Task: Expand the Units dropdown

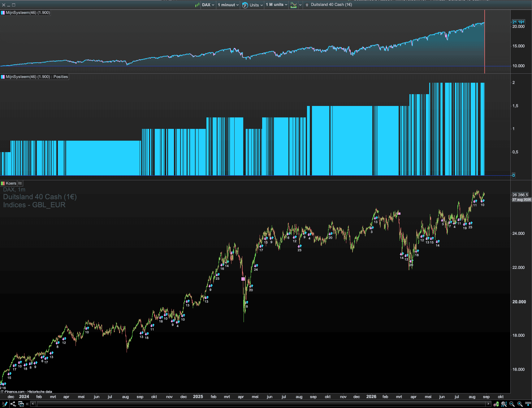Action: click(x=256, y=5)
